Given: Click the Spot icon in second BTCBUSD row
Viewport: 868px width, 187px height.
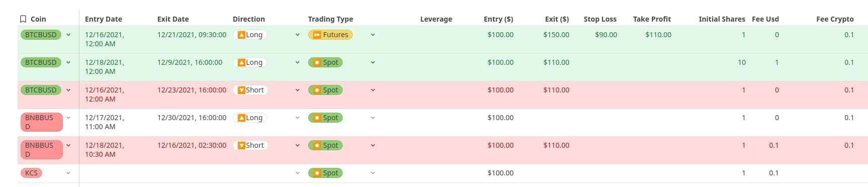Looking at the screenshot, I should [317, 62].
